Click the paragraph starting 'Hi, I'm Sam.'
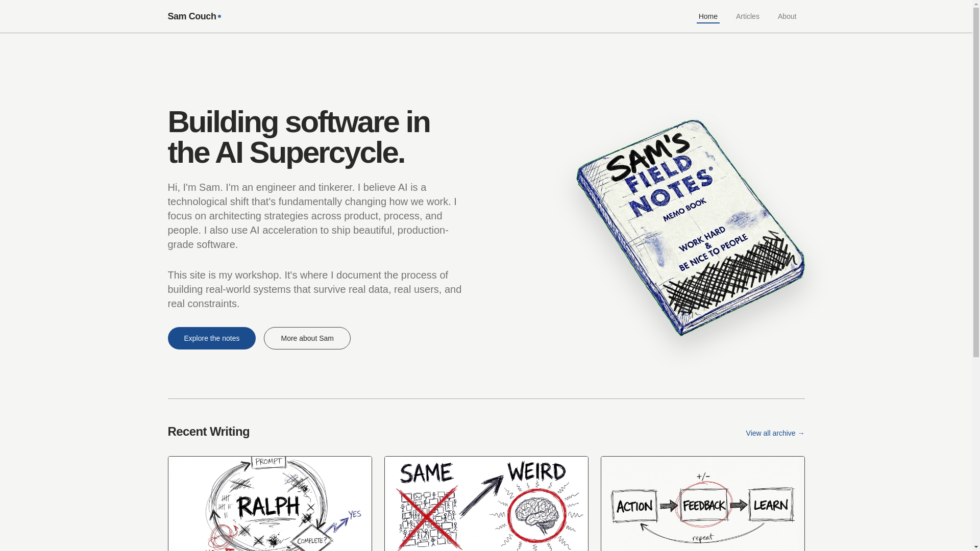 312,216
